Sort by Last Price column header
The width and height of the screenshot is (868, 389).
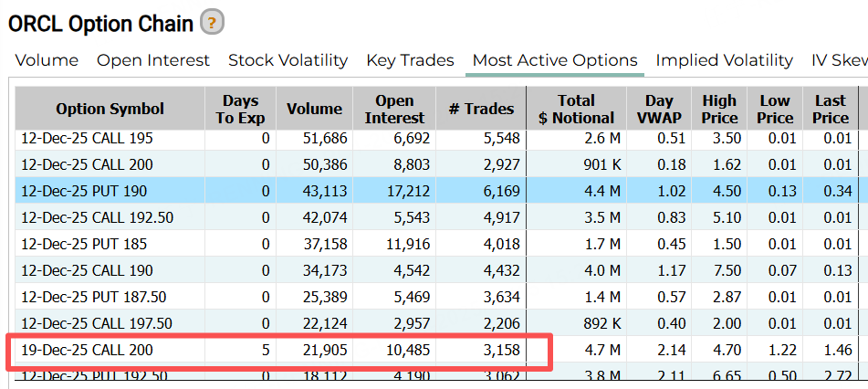830,109
